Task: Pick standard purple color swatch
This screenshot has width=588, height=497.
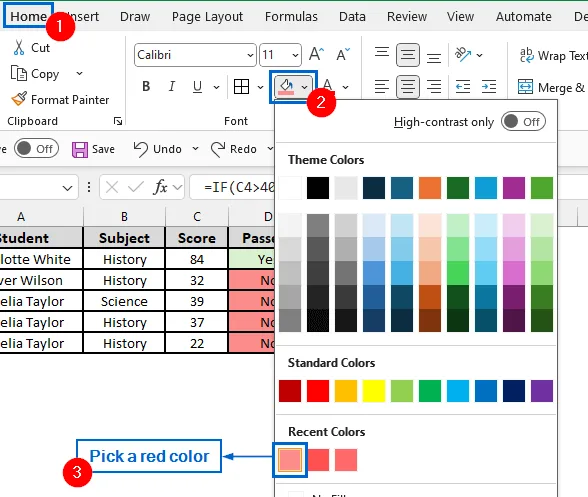Action: 542,390
